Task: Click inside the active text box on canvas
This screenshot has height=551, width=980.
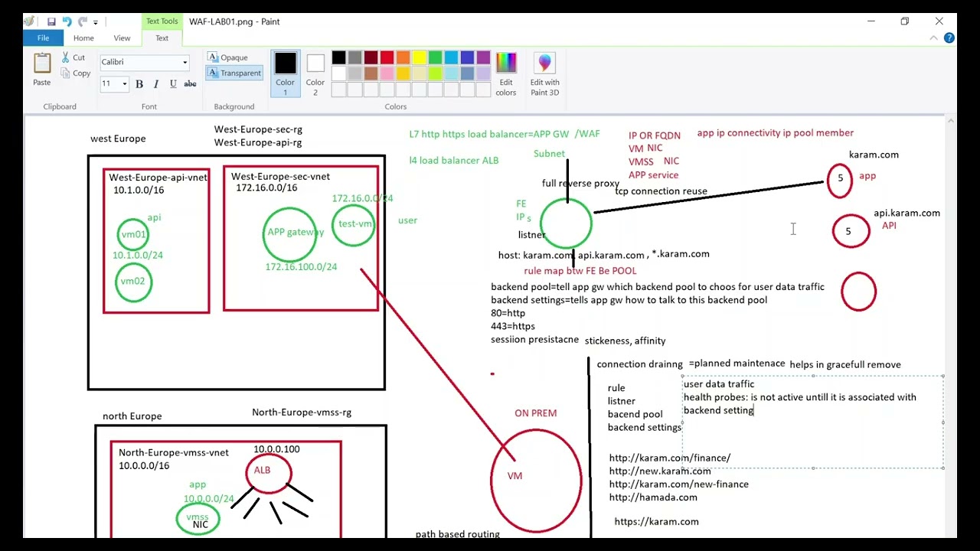Action: coord(812,422)
